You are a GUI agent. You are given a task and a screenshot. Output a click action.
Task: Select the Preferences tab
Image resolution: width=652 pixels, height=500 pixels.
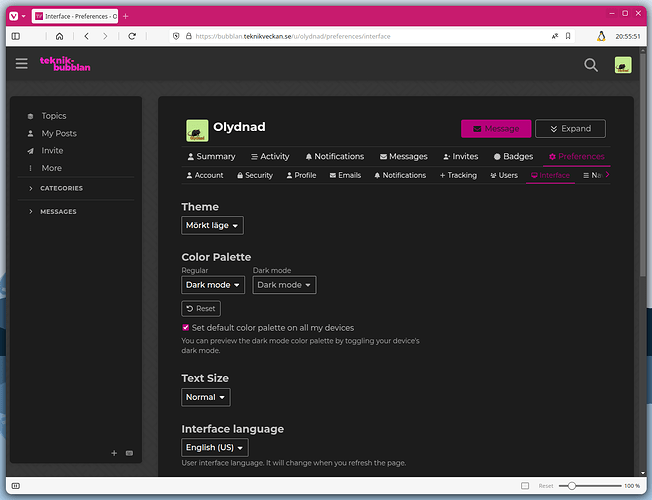tap(577, 156)
